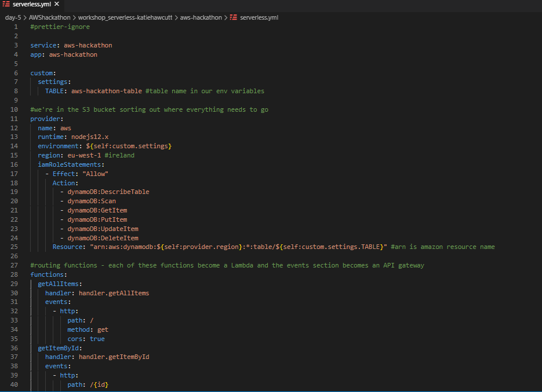
Task: Click the 'dynamoDB:UpdateItem' action
Action: (x=103, y=229)
